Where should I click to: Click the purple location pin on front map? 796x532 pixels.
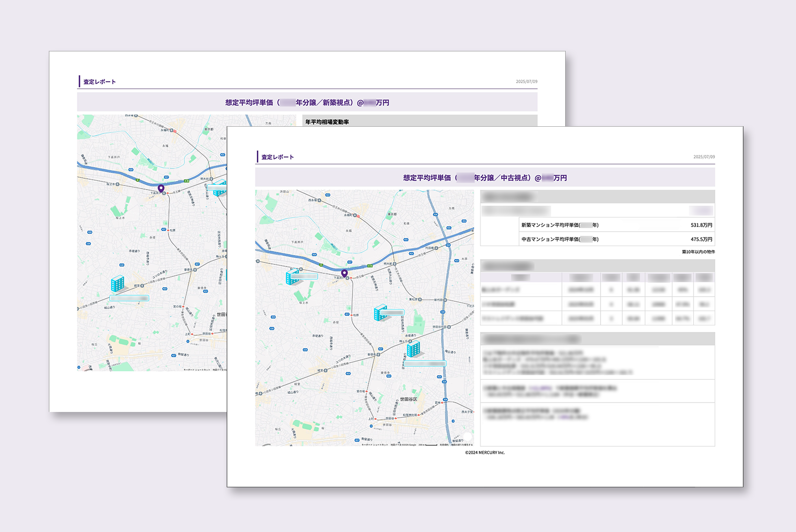coord(344,273)
